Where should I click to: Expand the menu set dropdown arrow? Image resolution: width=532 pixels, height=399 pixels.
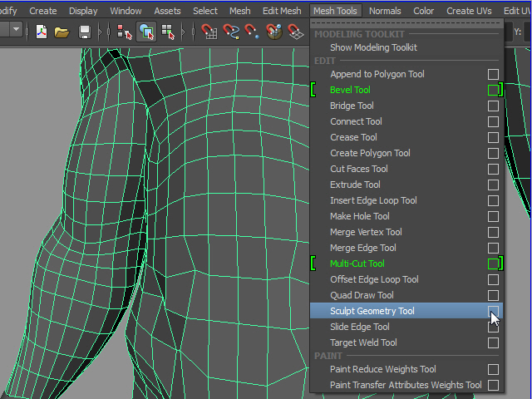click(x=16, y=30)
